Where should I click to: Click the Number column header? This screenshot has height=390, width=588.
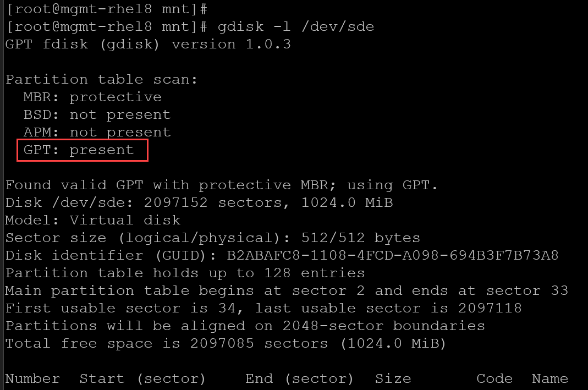coord(32,379)
